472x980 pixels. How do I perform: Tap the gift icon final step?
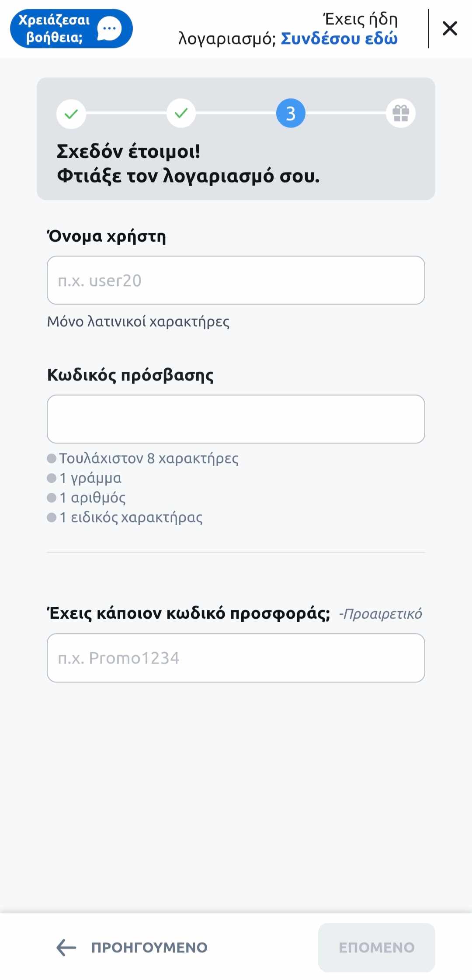[x=401, y=114]
